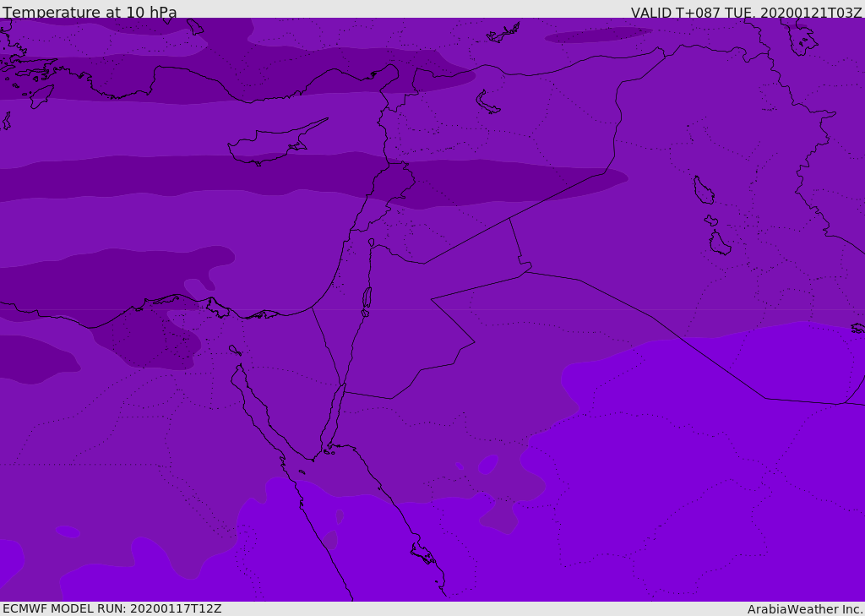Viewport: 865px width, 616px height.
Task: Click the 'Temperature at 10 hPa' title text
Action: 90,12
